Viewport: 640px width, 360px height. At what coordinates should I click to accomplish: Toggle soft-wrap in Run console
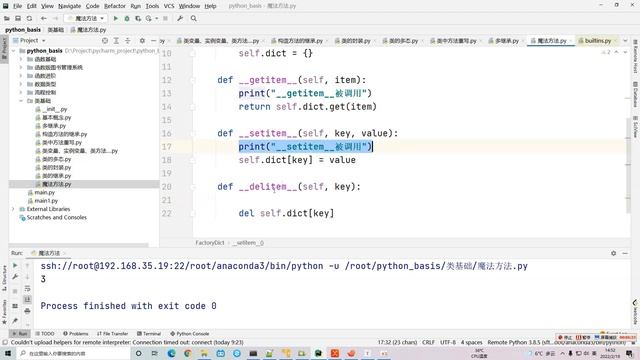[27, 288]
